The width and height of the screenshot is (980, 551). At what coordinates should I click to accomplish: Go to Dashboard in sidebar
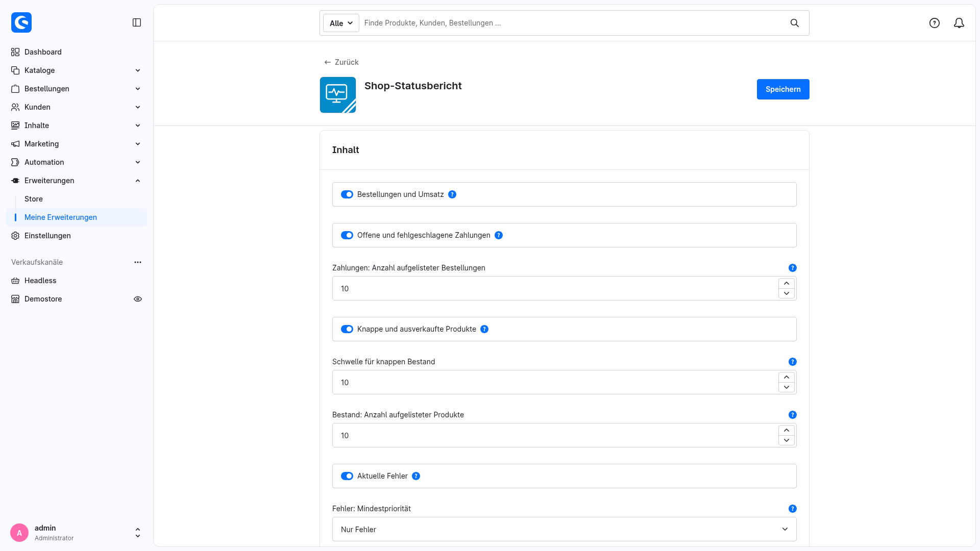[77, 52]
